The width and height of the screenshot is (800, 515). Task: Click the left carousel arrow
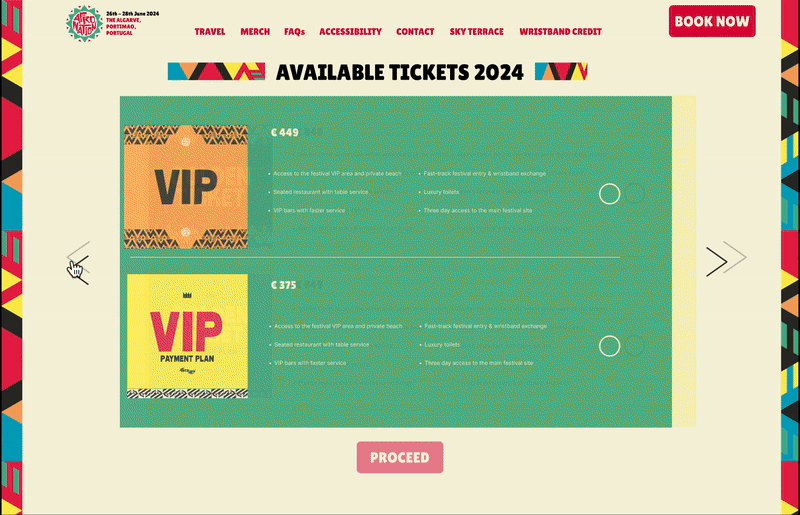[x=79, y=262]
